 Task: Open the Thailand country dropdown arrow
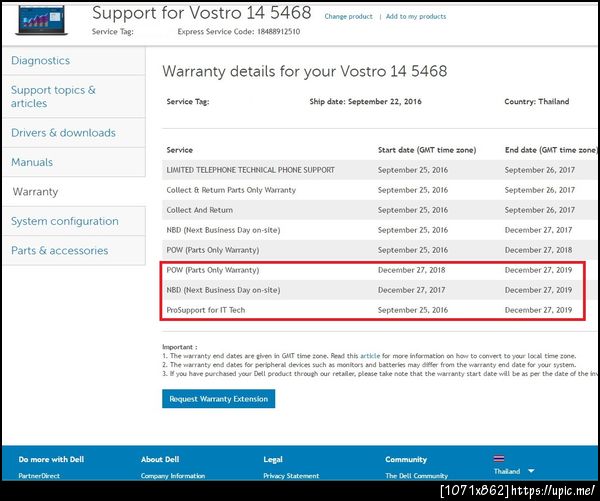point(531,471)
